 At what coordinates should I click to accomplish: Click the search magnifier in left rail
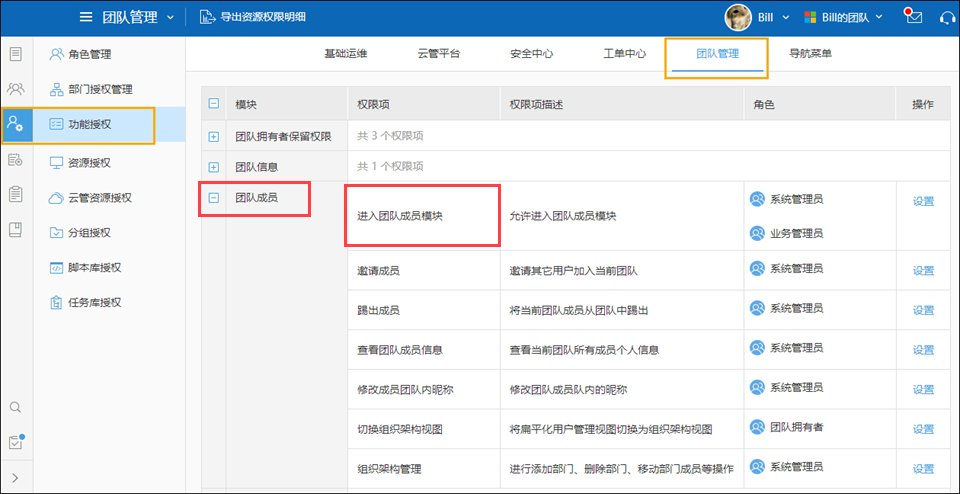15,407
